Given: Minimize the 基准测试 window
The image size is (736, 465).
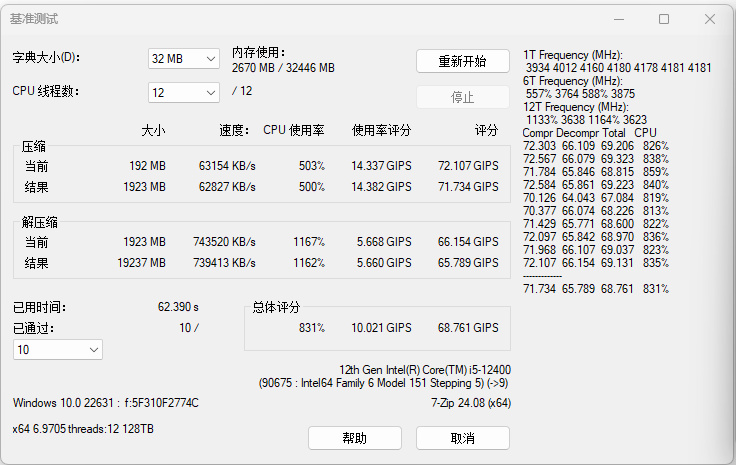Looking at the screenshot, I should click(x=618, y=19).
